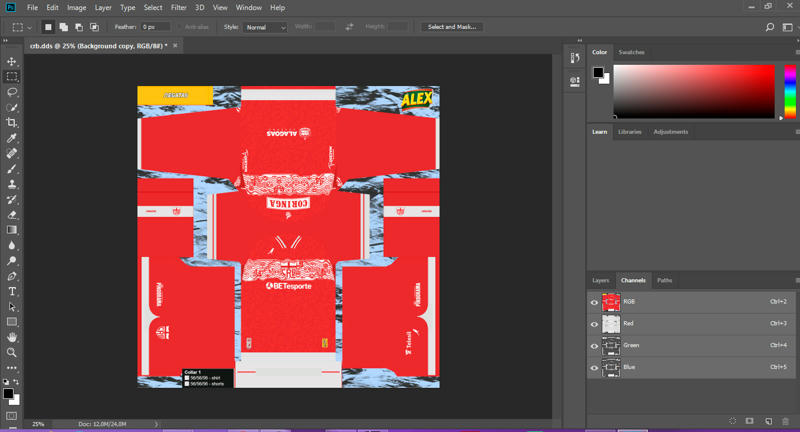The height and width of the screenshot is (432, 800).
Task: Click the Color panel foreground swatch
Action: point(598,72)
